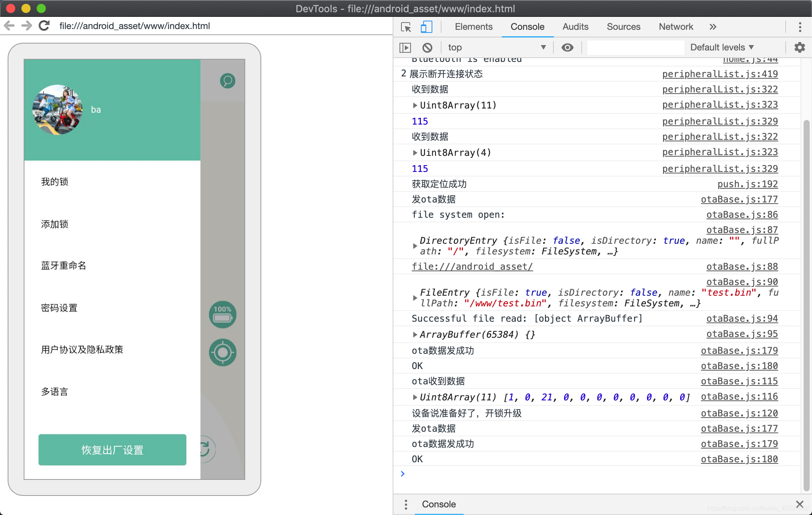This screenshot has width=812, height=515.
Task: Open console settings gear icon
Action: coord(799,47)
